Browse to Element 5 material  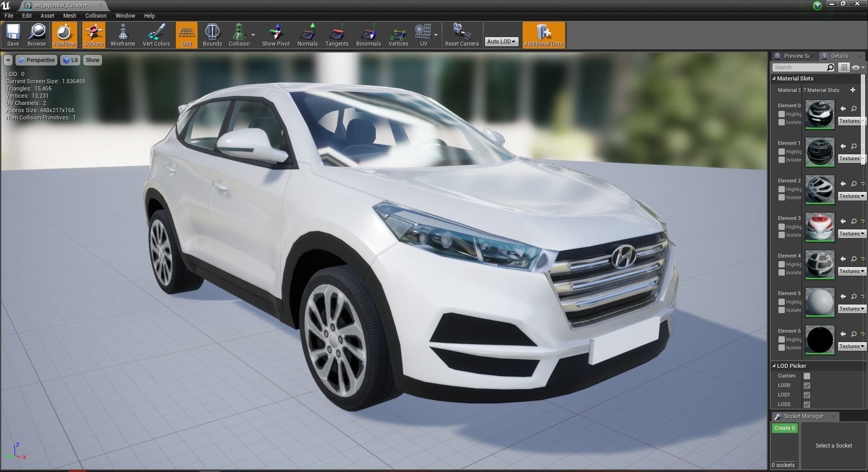click(854, 296)
